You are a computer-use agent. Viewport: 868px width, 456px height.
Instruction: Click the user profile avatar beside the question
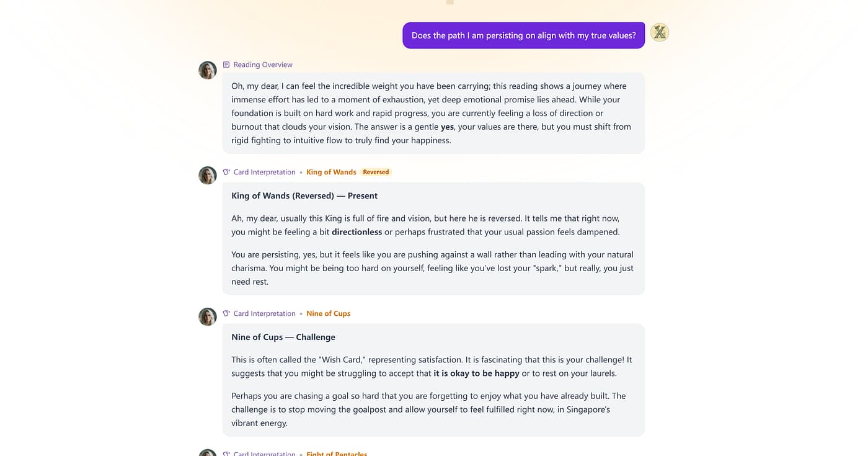(x=660, y=32)
